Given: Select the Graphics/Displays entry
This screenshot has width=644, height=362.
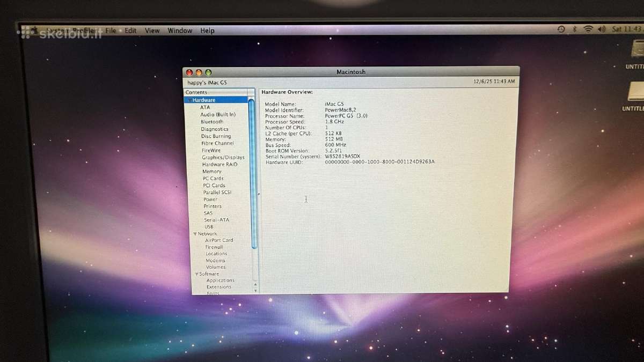Looking at the screenshot, I should pos(223,158).
